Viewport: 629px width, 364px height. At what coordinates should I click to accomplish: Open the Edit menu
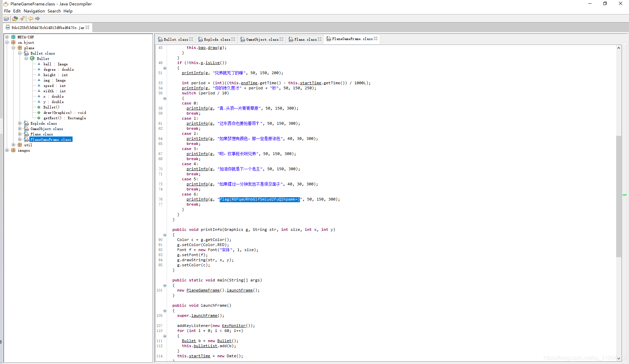[x=17, y=11]
